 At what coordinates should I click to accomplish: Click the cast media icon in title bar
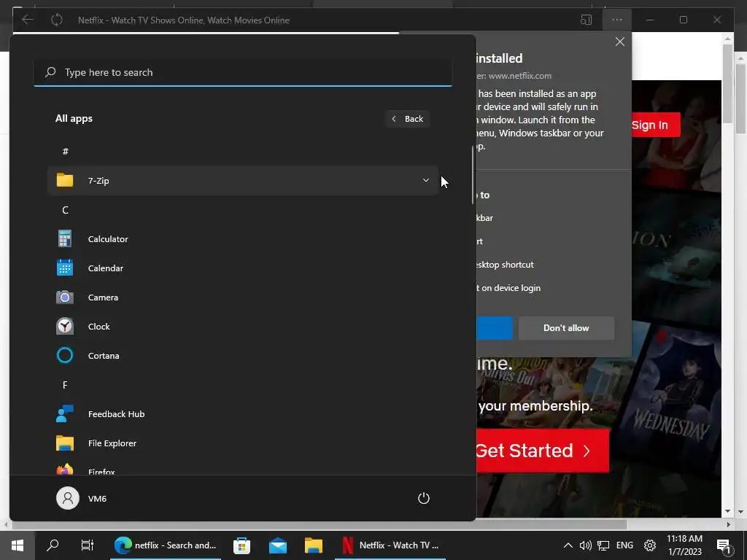586,20
